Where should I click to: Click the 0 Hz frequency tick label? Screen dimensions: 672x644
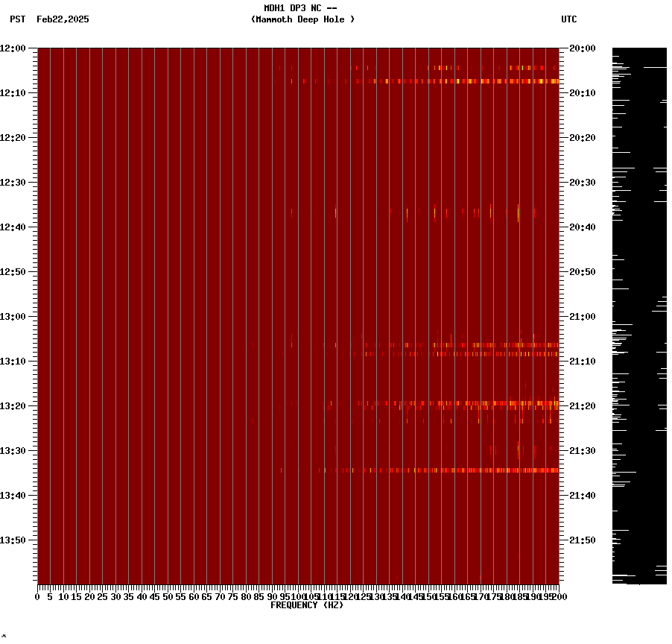coord(35,596)
